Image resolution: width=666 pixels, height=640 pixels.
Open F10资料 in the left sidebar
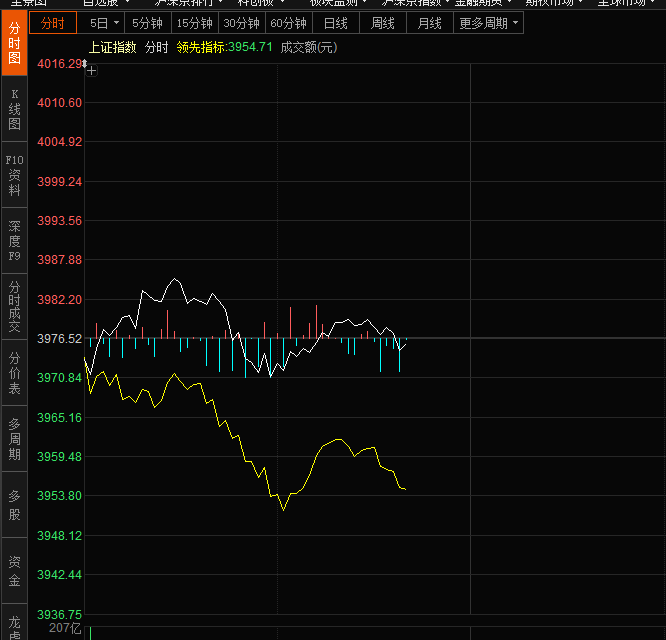[x=14, y=174]
